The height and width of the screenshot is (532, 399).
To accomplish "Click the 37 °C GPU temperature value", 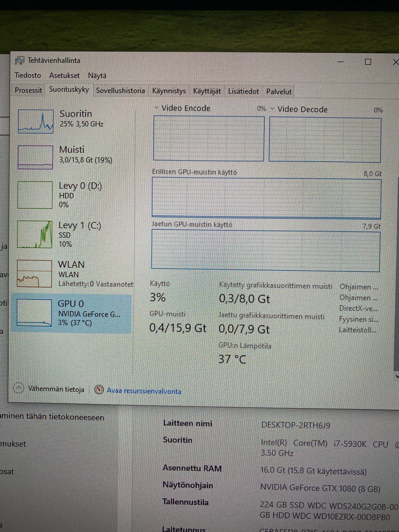I will tap(232, 359).
